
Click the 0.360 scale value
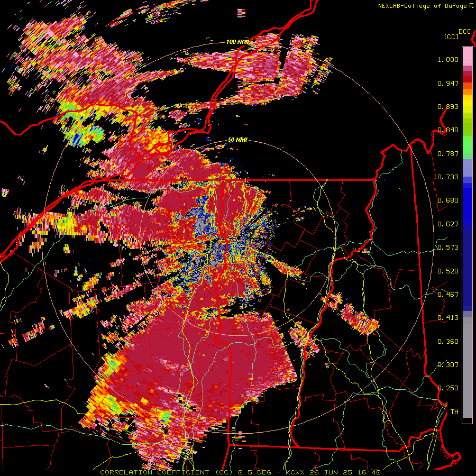448,342
